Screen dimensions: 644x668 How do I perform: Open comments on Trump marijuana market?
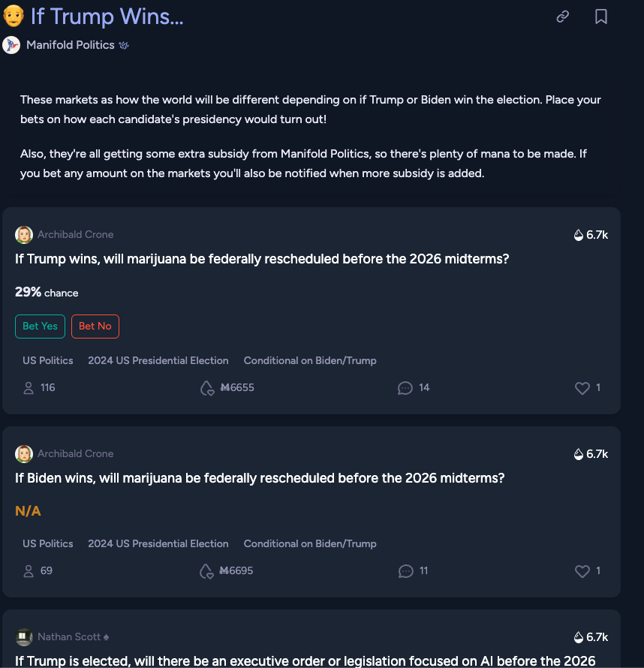coord(406,388)
